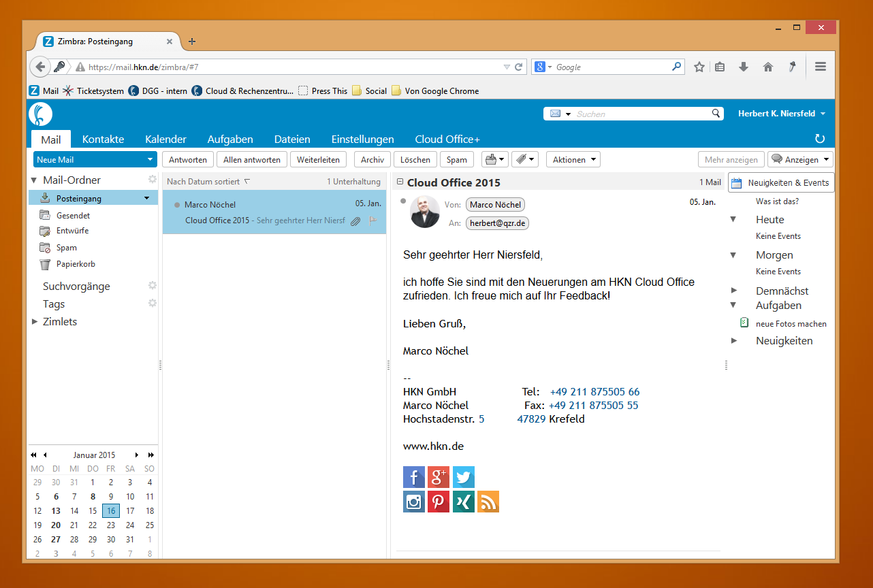Open the Firefox downloads arrow icon
The width and height of the screenshot is (873, 588).
(x=744, y=67)
